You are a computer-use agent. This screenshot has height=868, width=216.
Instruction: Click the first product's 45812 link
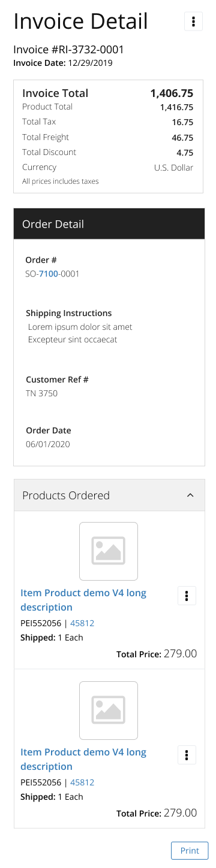(82, 623)
